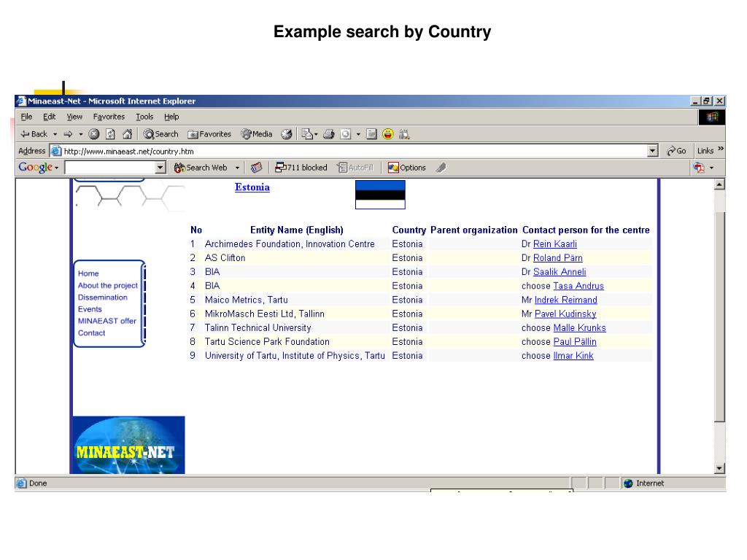Open MINAEAST offer in the side menu
This screenshot has width=747, height=560.
107,321
